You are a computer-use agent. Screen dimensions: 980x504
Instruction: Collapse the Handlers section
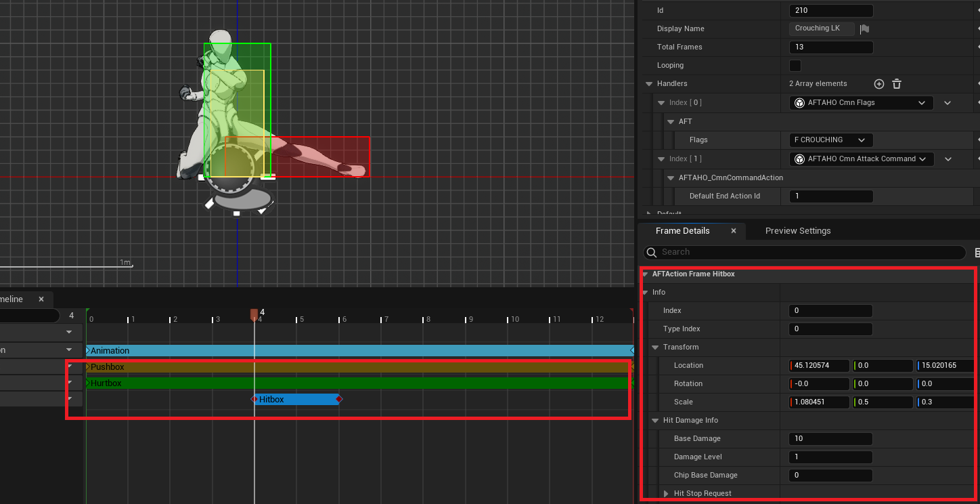coord(648,83)
